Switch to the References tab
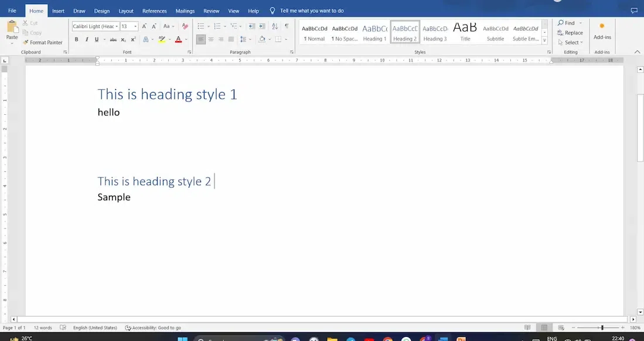This screenshot has height=341, width=644. coord(155,11)
